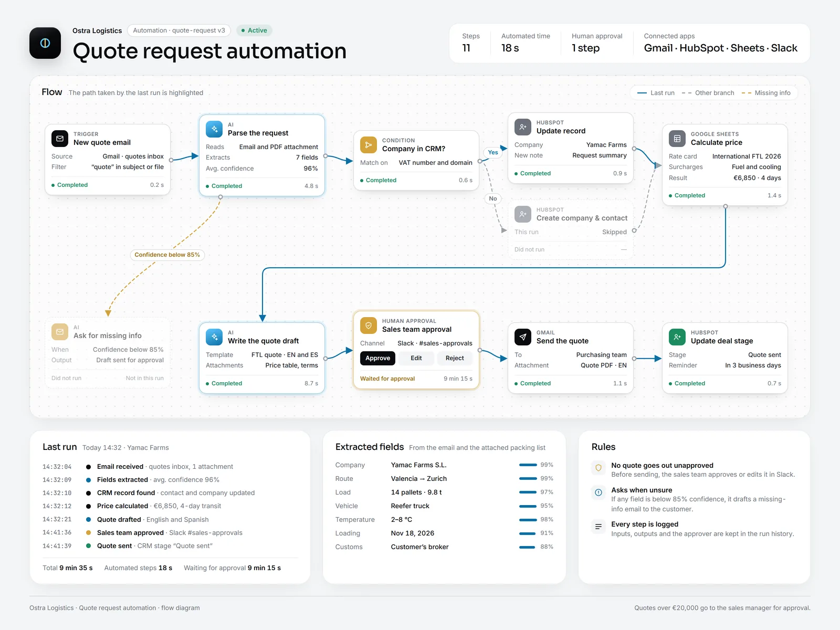This screenshot has width=840, height=630.
Task: Click the Automation · quote-request v3 tag
Action: (179, 30)
